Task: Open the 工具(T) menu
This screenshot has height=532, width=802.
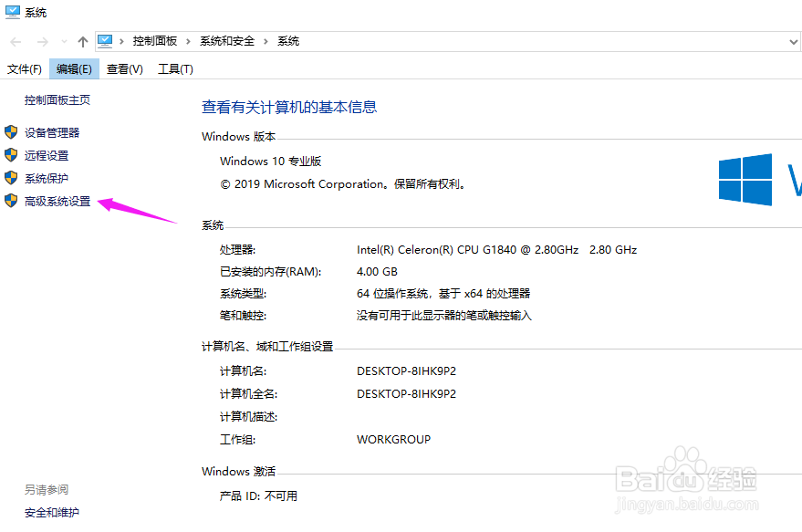Action: (175, 69)
